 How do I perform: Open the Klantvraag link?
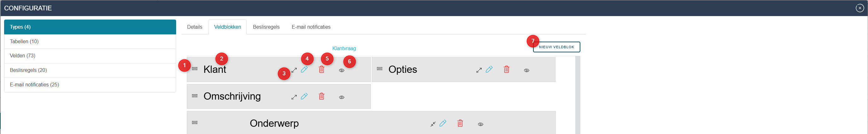point(344,48)
